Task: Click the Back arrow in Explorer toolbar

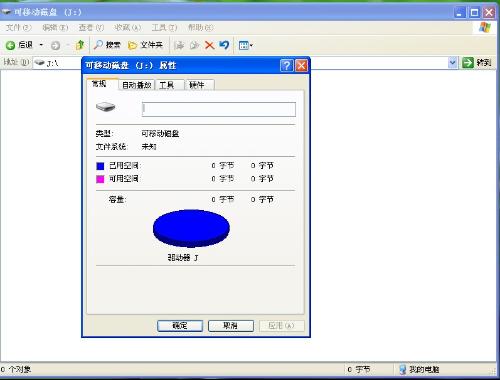Action: click(10, 45)
